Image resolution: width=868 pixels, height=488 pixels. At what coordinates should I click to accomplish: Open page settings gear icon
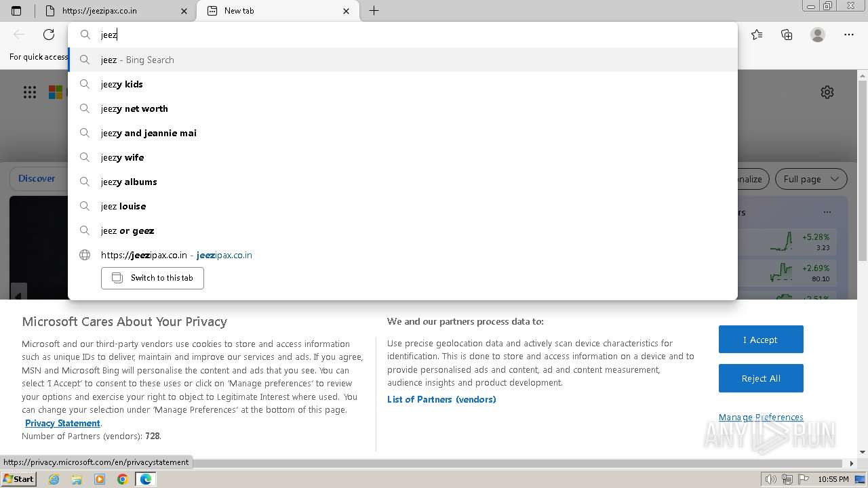click(x=827, y=92)
